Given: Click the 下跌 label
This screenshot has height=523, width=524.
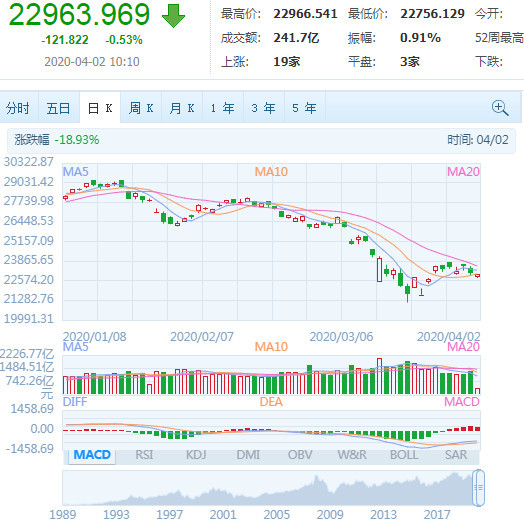Looking at the screenshot, I should [x=489, y=62].
